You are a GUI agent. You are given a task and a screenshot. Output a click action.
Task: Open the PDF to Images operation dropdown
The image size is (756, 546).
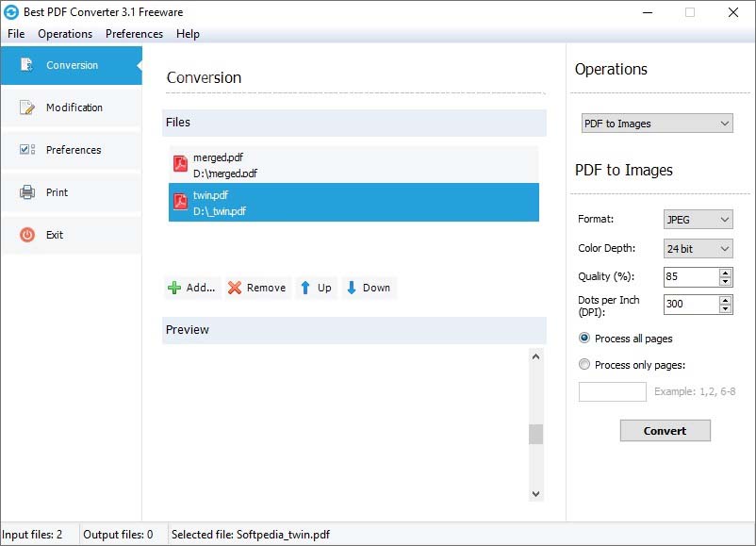pyautogui.click(x=657, y=124)
